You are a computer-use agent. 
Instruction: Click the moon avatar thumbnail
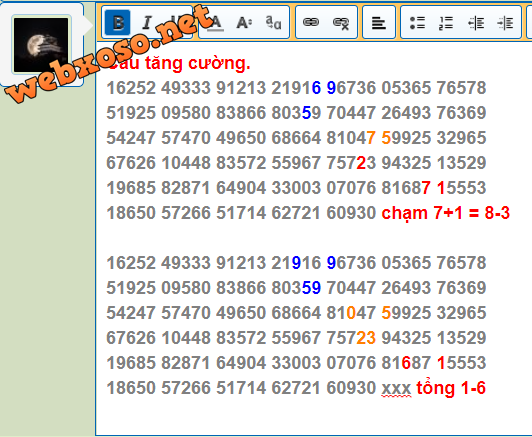click(41, 44)
